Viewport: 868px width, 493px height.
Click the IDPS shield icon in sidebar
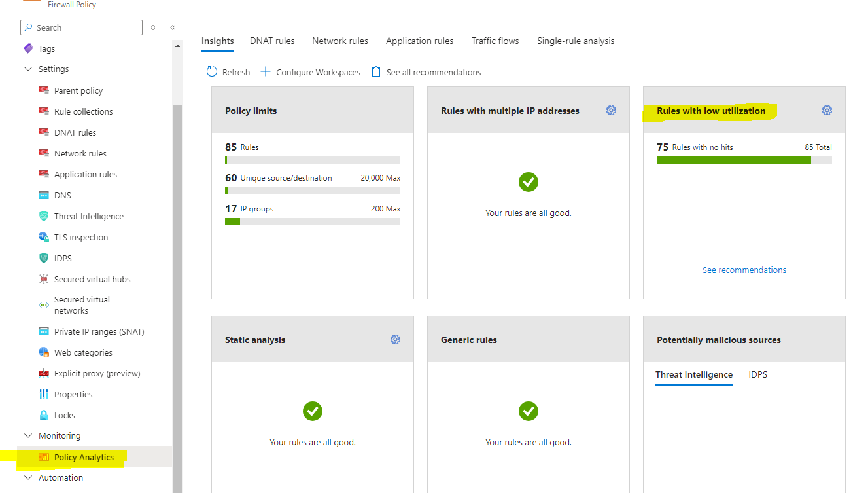click(44, 258)
